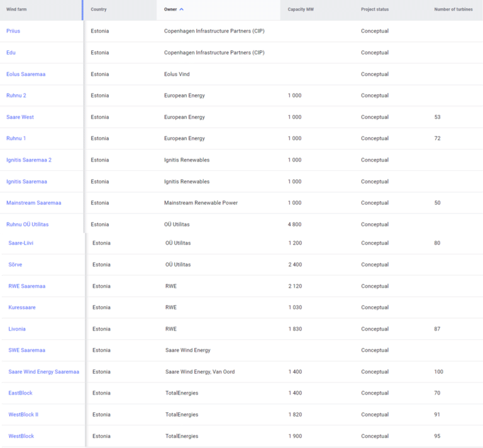Select the 1 830 capacity value
This screenshot has width=483, height=448.
tap(295, 329)
